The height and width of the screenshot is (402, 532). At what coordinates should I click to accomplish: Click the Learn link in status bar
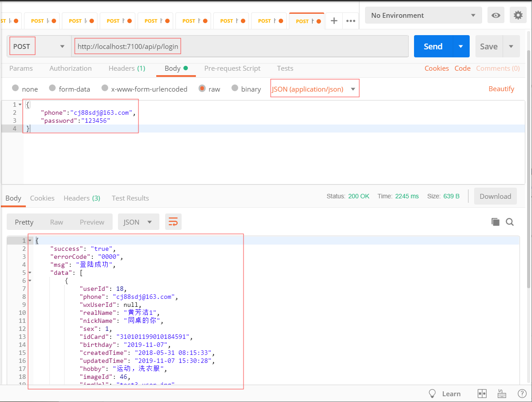point(451,394)
